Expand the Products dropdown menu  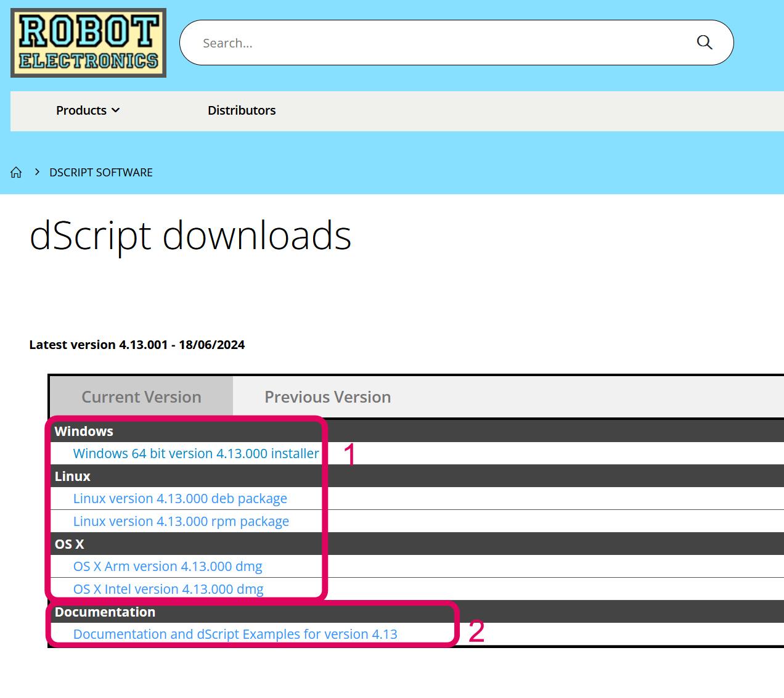pyautogui.click(x=88, y=111)
